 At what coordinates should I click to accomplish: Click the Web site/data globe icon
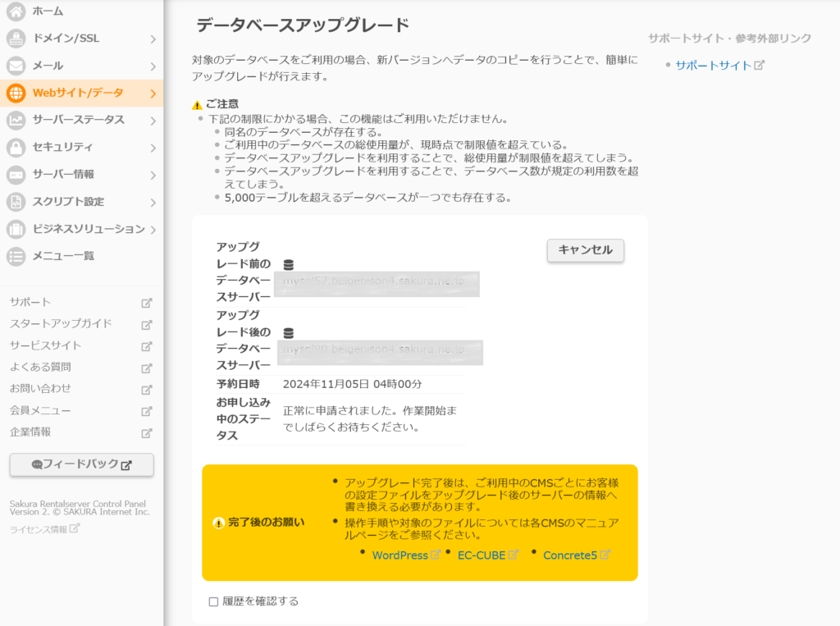16,93
